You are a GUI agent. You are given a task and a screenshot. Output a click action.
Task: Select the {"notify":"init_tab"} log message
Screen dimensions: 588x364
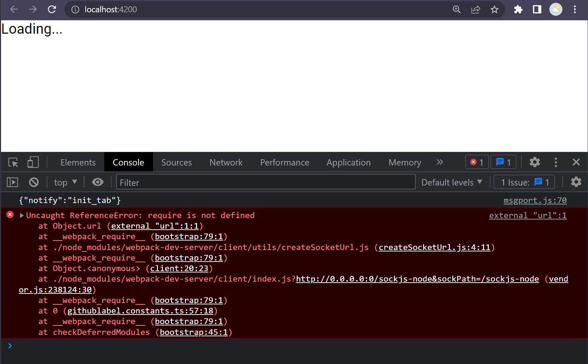70,200
